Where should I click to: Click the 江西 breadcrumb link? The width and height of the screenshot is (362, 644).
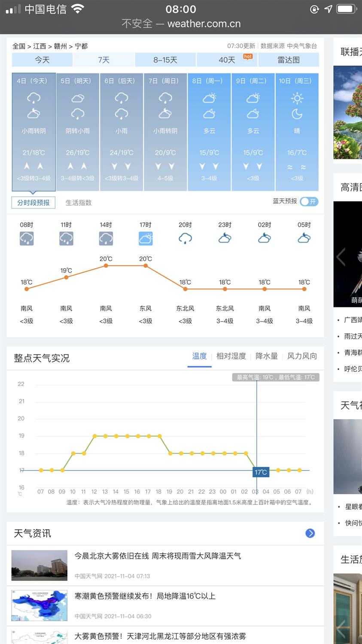click(x=40, y=46)
